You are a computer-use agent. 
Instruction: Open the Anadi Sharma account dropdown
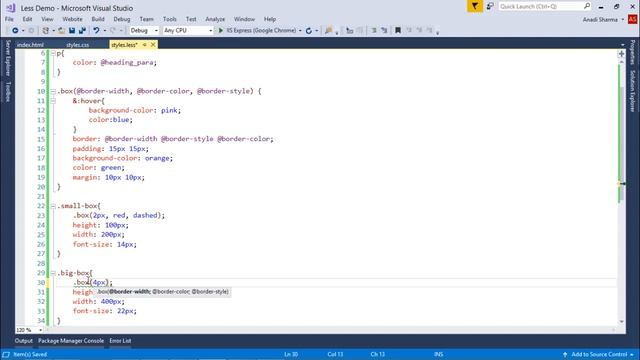(623, 20)
